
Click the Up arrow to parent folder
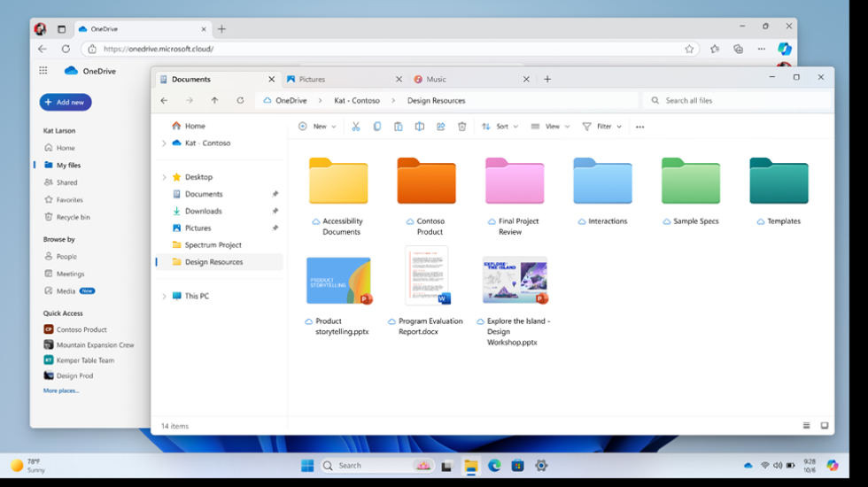pyautogui.click(x=214, y=101)
